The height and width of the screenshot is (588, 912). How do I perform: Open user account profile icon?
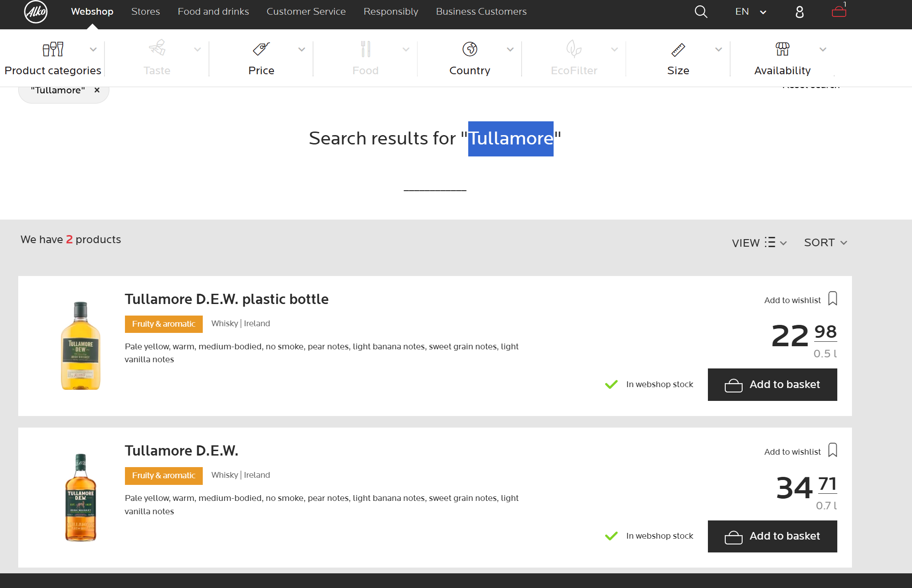tap(799, 12)
